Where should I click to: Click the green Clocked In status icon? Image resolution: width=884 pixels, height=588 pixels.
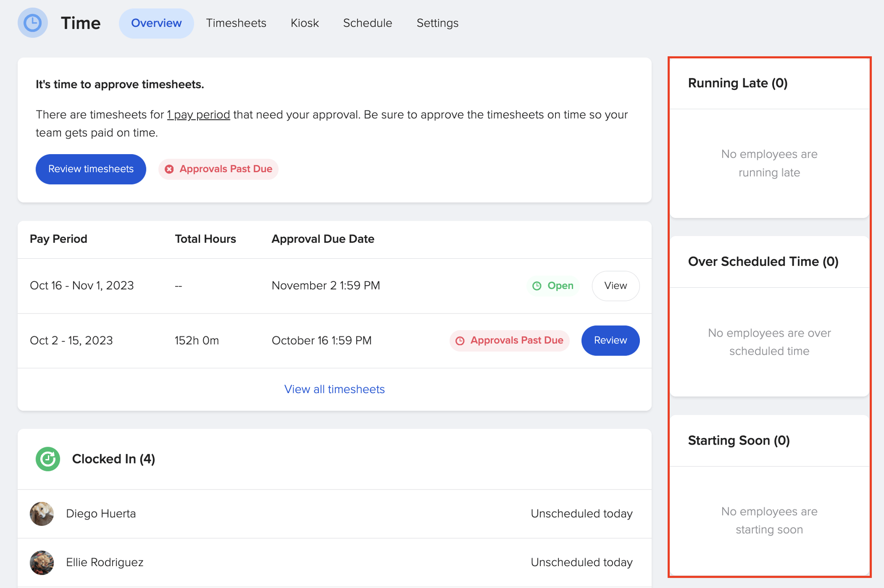point(48,459)
